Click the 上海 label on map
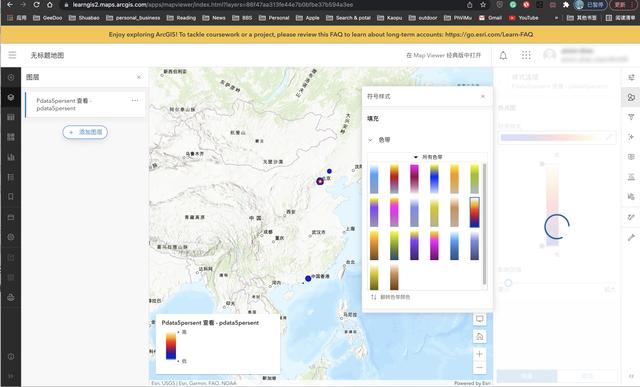Screen dimensions: 640x387 click(x=350, y=229)
